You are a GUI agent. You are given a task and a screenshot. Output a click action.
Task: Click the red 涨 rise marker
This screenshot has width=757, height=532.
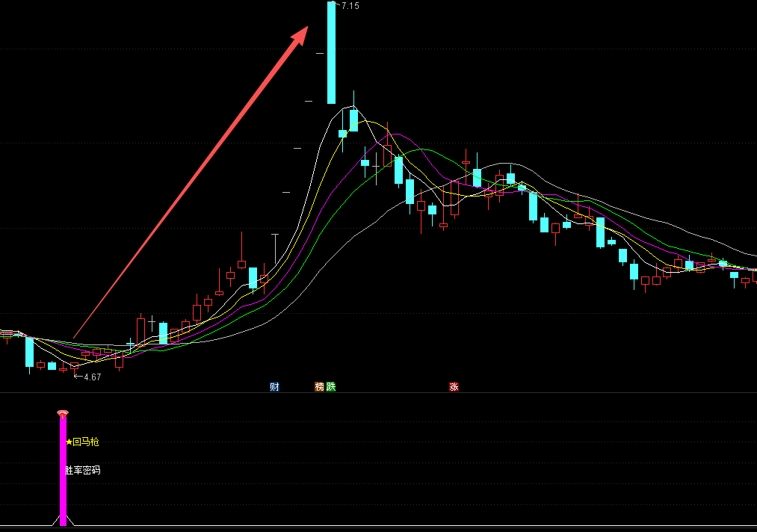coord(454,387)
